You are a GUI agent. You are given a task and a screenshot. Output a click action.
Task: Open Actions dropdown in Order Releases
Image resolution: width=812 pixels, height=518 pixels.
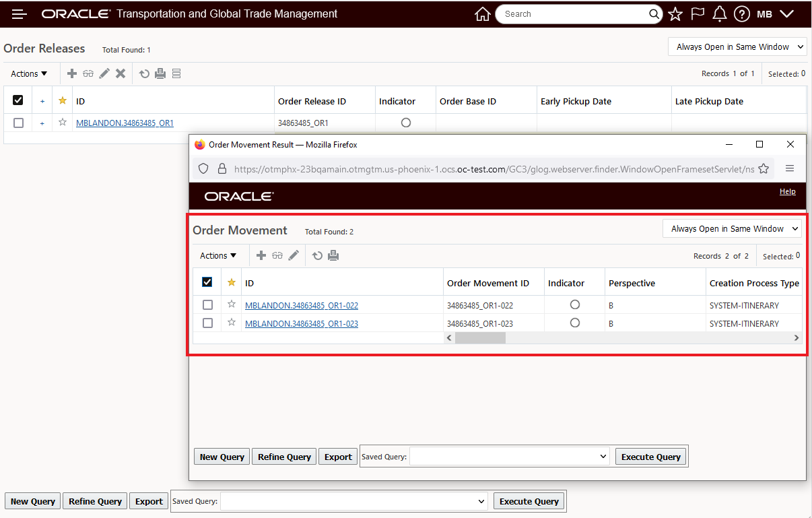(x=29, y=73)
